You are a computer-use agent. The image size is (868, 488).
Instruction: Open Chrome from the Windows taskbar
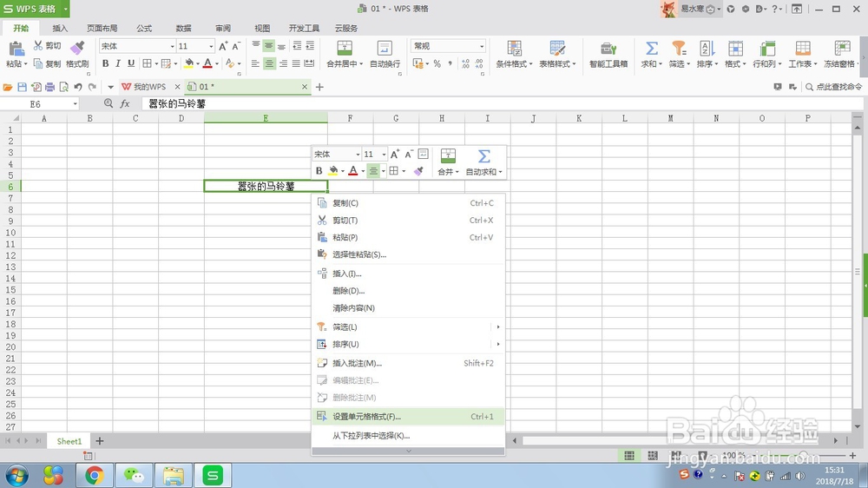(x=94, y=475)
